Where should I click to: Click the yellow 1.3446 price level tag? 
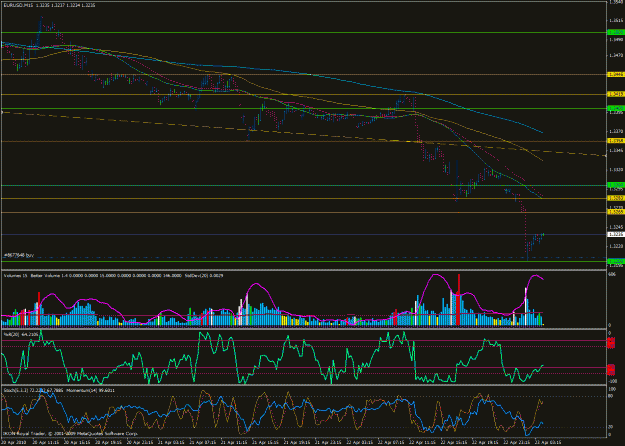point(615,74)
